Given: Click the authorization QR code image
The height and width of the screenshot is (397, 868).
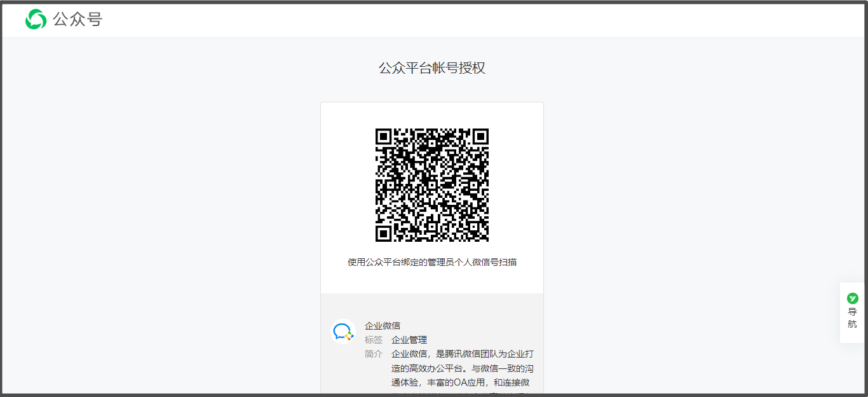Looking at the screenshot, I should (432, 185).
